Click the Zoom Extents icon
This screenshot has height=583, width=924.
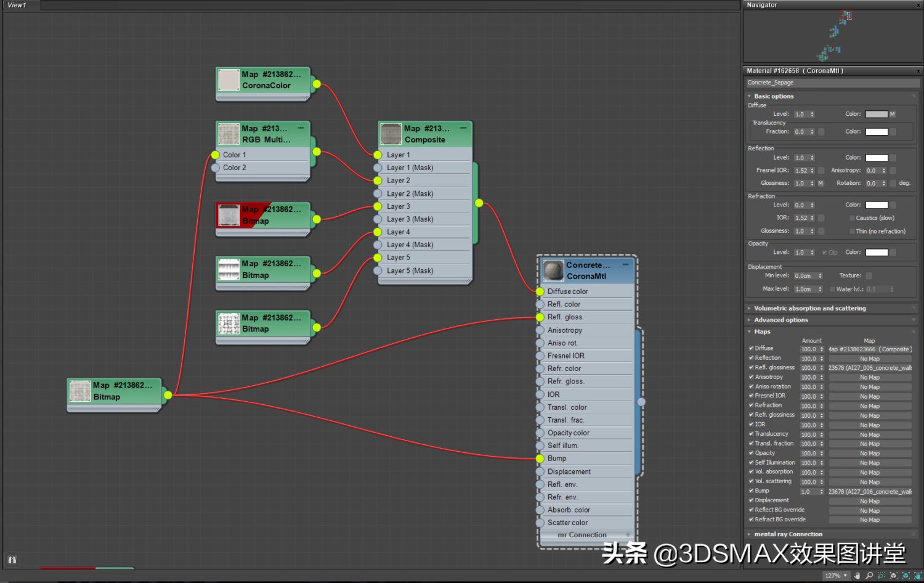click(x=894, y=576)
